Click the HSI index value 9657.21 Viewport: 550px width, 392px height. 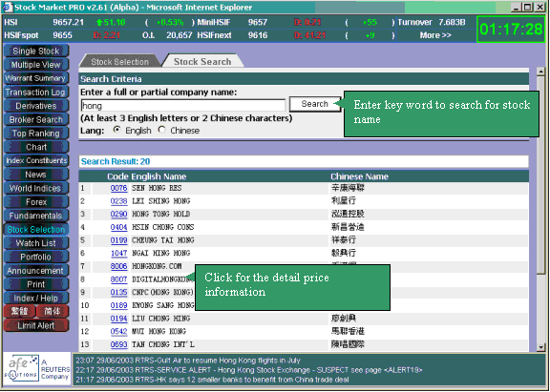69,23
